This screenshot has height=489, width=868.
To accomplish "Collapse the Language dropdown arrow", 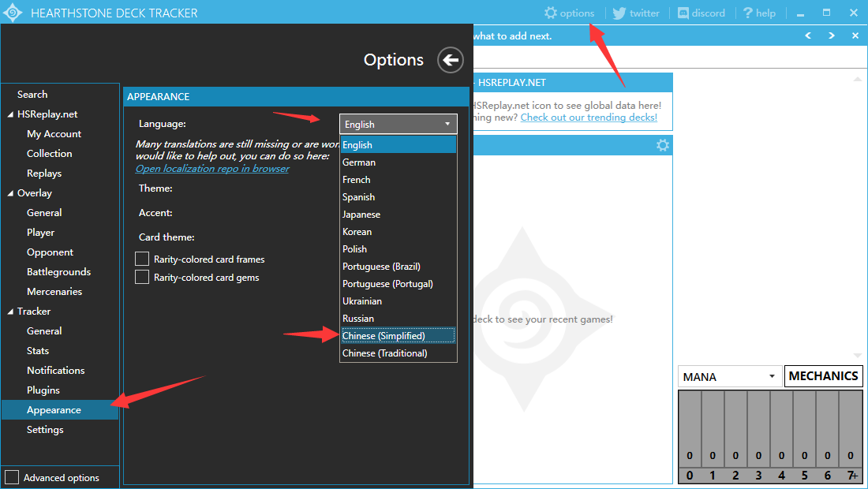I will tap(447, 124).
